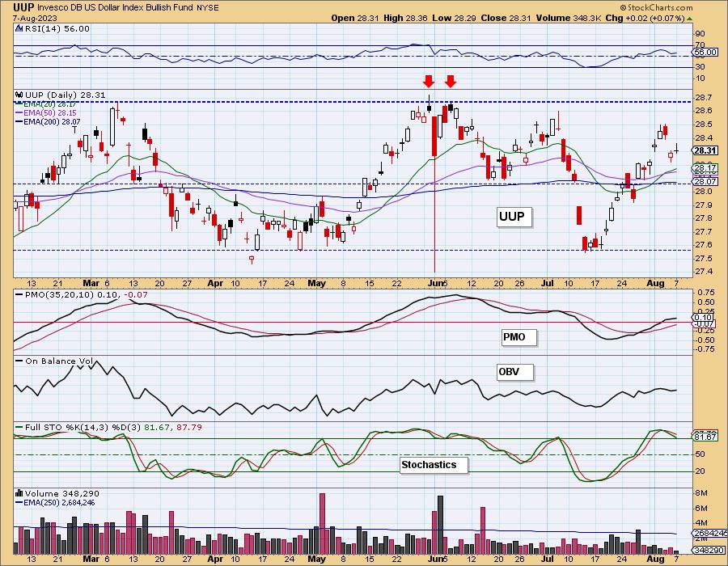Click the green Full STO legend line marker
The image size is (728, 566).
[x=19, y=427]
